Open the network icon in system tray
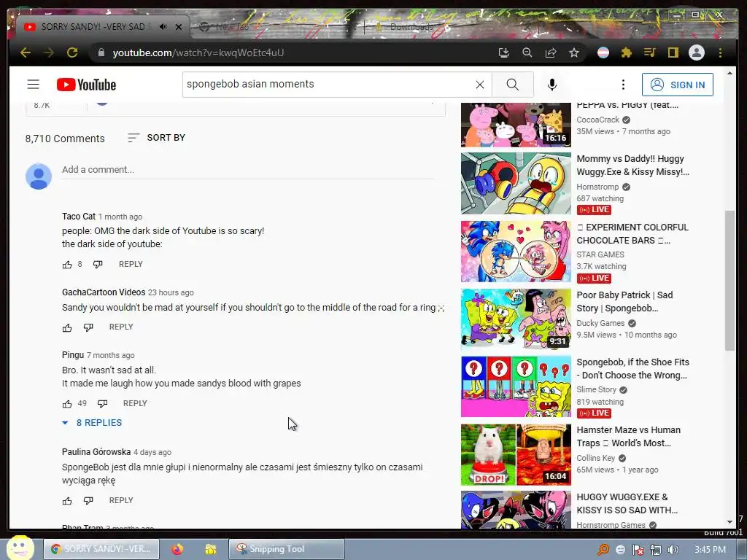This screenshot has width=747, height=560. pos(656,550)
